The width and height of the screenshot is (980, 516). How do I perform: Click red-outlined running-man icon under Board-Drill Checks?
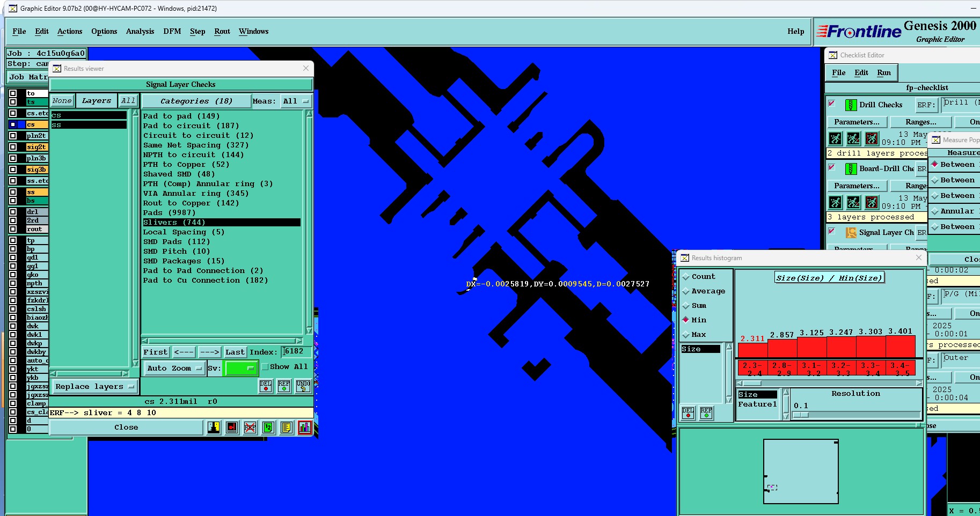872,202
